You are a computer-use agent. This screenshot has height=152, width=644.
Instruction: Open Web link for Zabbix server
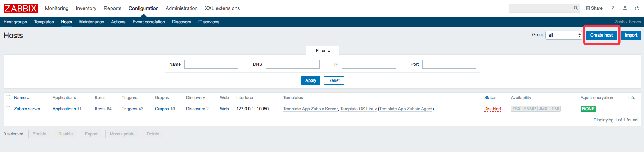pos(224,109)
